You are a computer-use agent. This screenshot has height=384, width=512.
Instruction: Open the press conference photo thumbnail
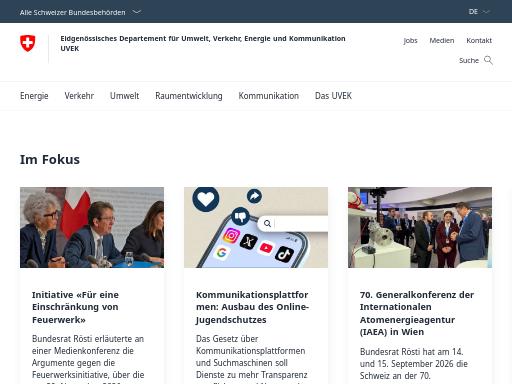tap(92, 227)
